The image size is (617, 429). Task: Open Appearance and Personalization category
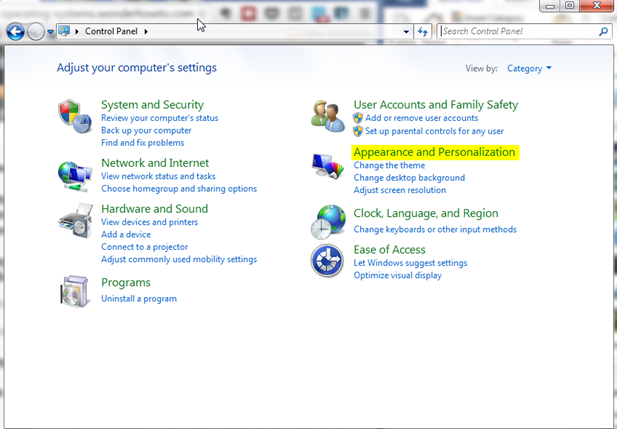coord(434,152)
